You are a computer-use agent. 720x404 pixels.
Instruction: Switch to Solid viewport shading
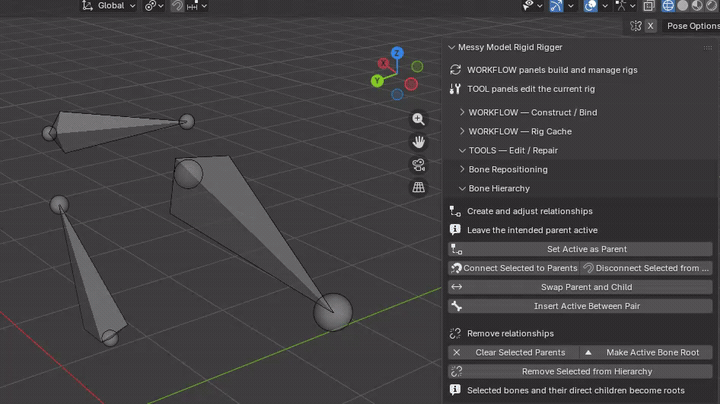pyautogui.click(x=683, y=6)
